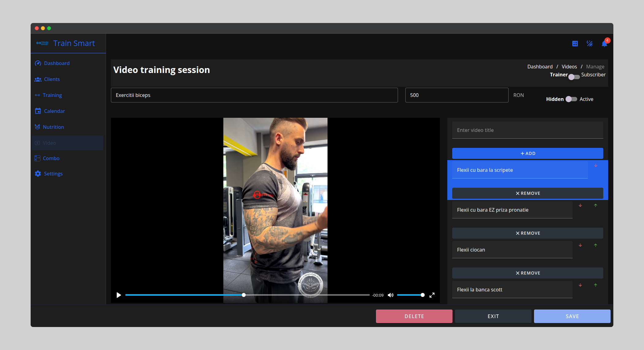Save the video training session
Image resolution: width=644 pixels, height=350 pixels.
[572, 316]
